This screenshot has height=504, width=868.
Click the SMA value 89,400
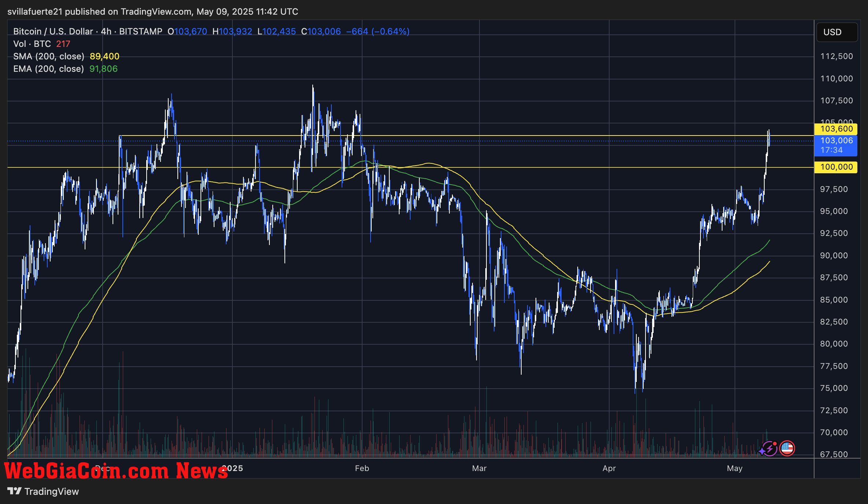(104, 56)
